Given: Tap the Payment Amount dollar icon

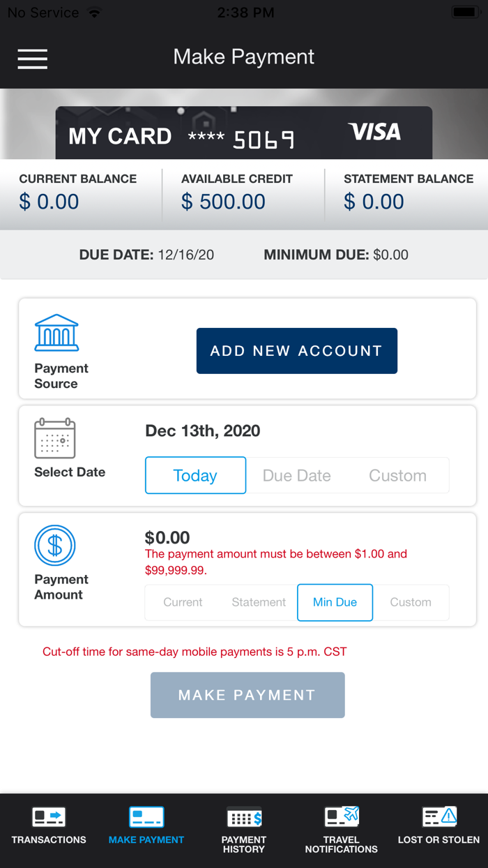Looking at the screenshot, I should (x=56, y=546).
